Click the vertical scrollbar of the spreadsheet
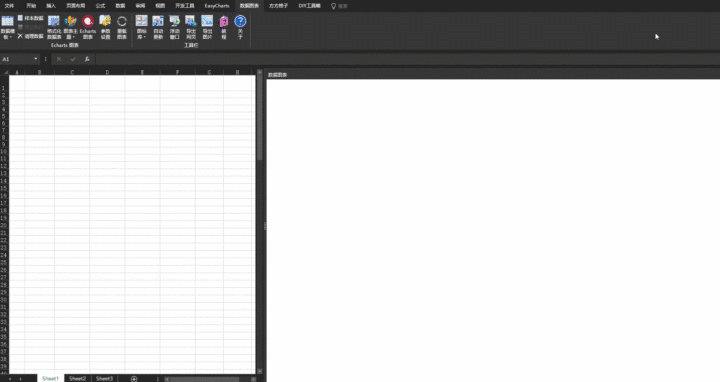Screen dimensions: 720x382 pos(260,221)
